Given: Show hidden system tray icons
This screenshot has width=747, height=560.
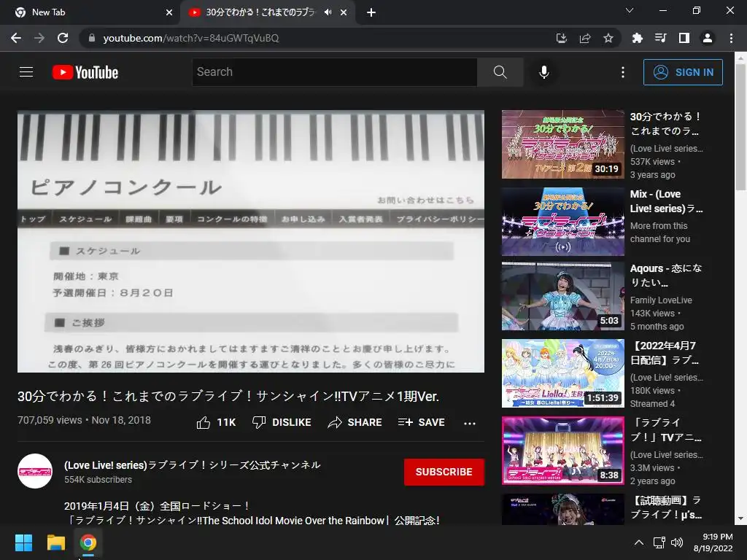Looking at the screenshot, I should point(639,542).
